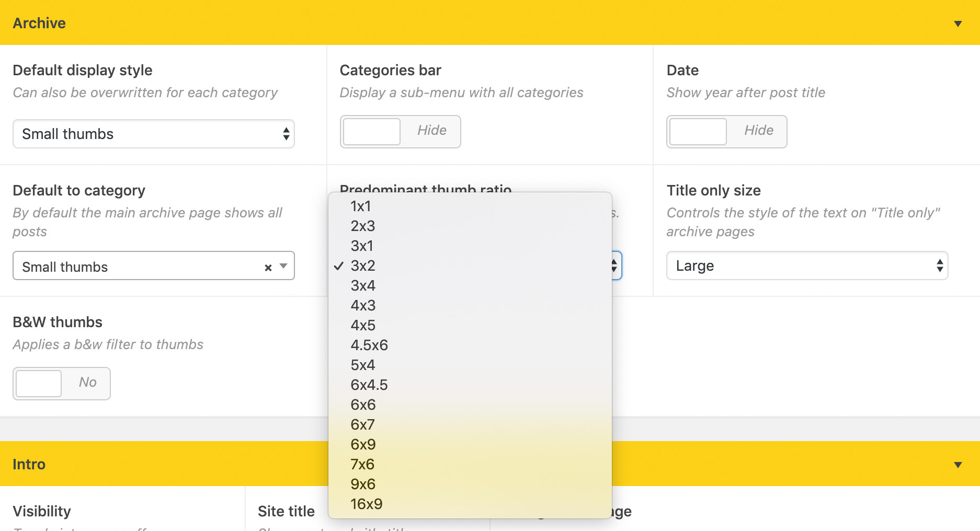
Task: Click the Archive section header title
Action: pos(39,24)
